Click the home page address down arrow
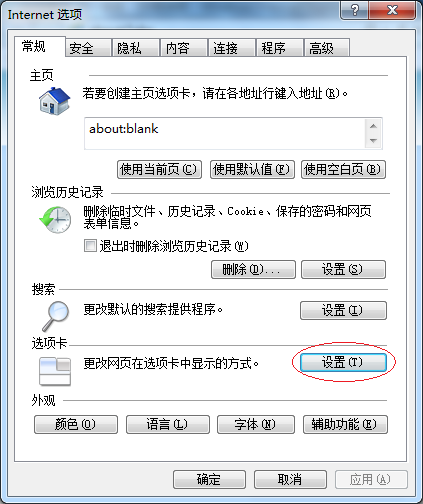 click(x=373, y=140)
